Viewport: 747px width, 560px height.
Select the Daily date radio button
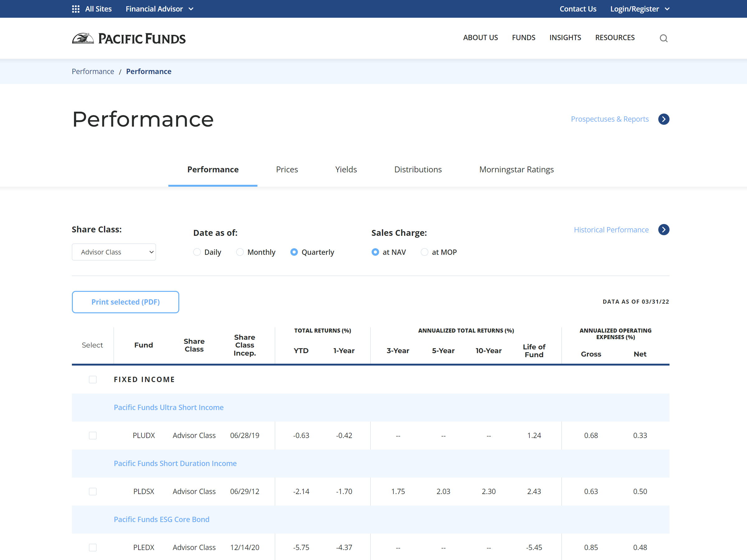197,252
